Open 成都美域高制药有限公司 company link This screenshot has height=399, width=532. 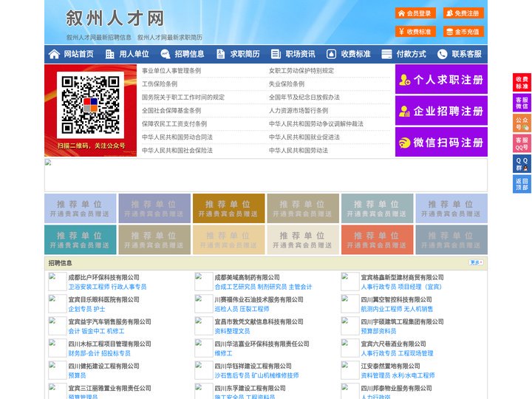point(247,277)
